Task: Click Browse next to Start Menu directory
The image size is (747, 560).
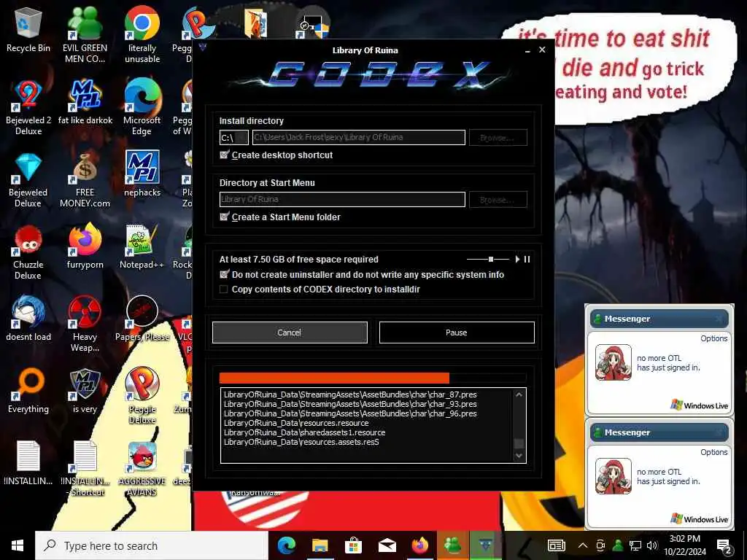Action: point(498,200)
